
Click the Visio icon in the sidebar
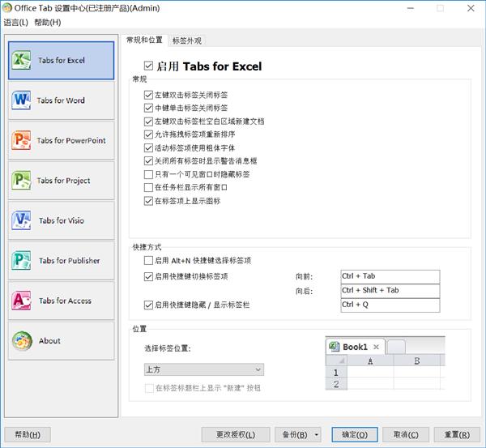click(21, 220)
